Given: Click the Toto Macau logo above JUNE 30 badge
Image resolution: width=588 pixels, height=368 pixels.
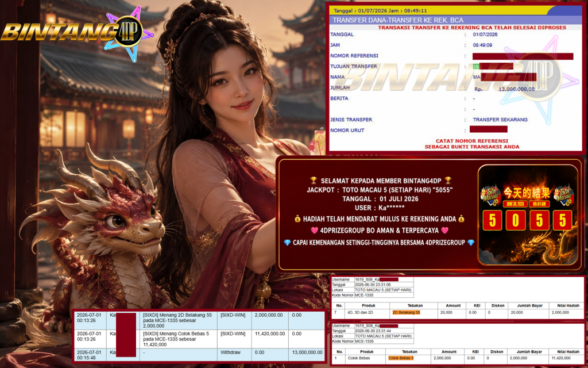Looking at the screenshot, I should coord(490,195).
